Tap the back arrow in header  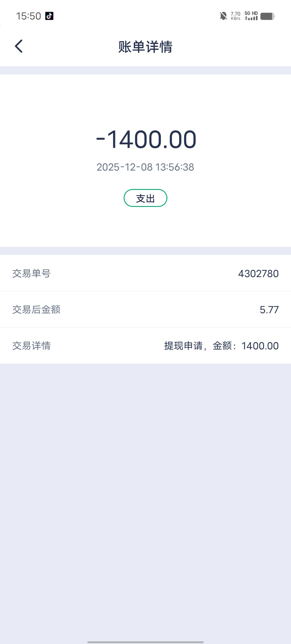point(19,46)
